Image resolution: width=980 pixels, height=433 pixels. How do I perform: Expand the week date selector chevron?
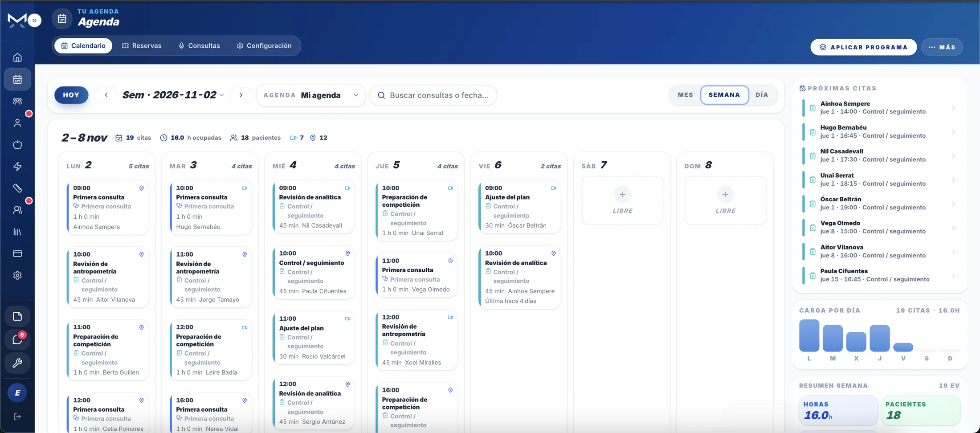(x=221, y=95)
